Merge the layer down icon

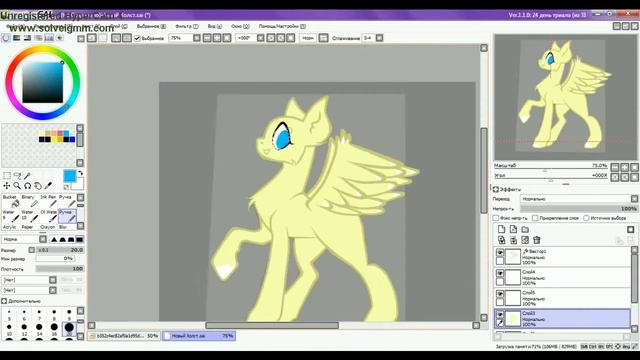tap(513, 240)
